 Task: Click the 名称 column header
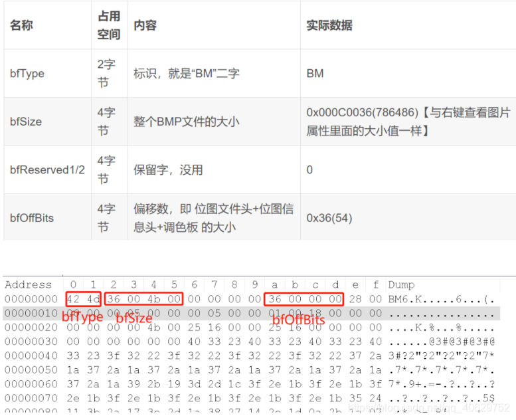[47, 25]
